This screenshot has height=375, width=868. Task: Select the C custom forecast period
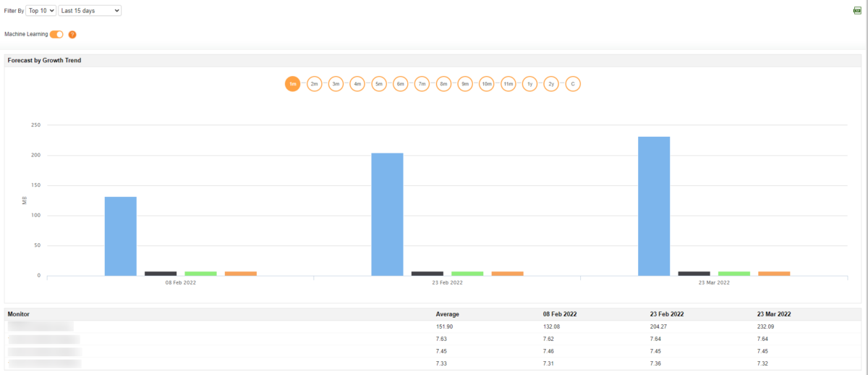[x=573, y=84]
